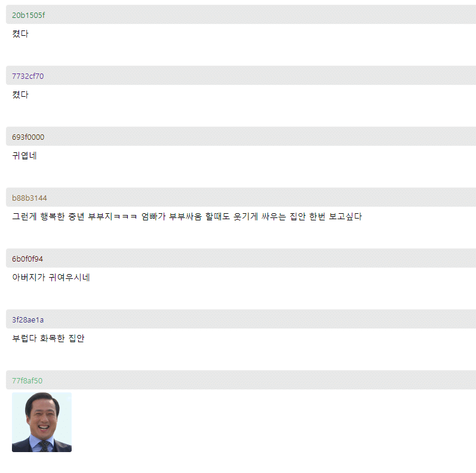Click the comment 아버지가 귀여우시네
The image size is (476, 473).
coord(51,278)
